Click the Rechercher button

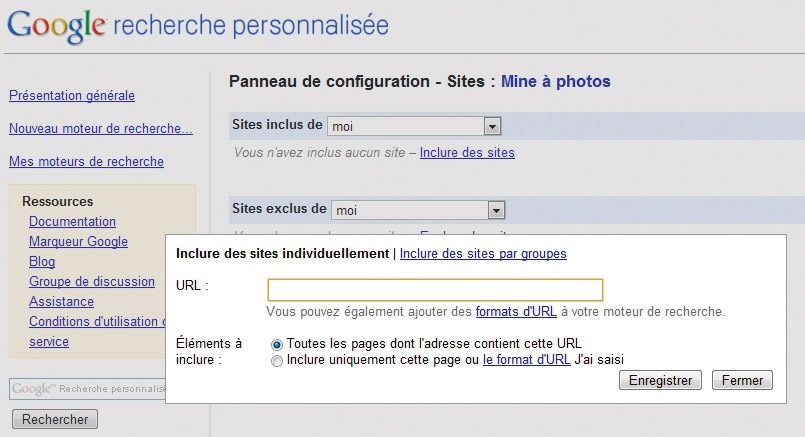tap(55, 419)
